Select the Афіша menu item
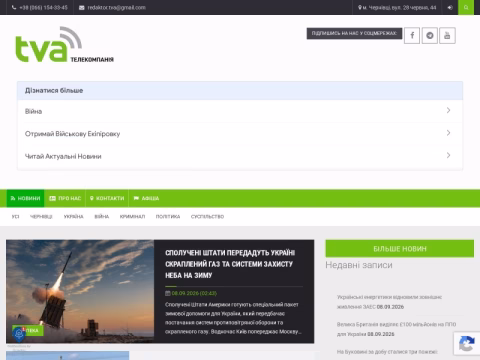480x360 pixels. pos(146,198)
